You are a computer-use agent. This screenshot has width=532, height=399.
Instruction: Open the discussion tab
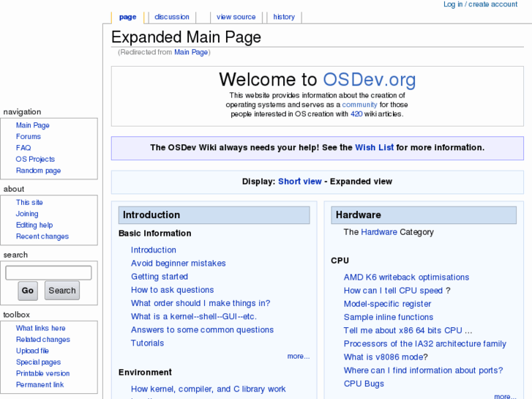[171, 17]
